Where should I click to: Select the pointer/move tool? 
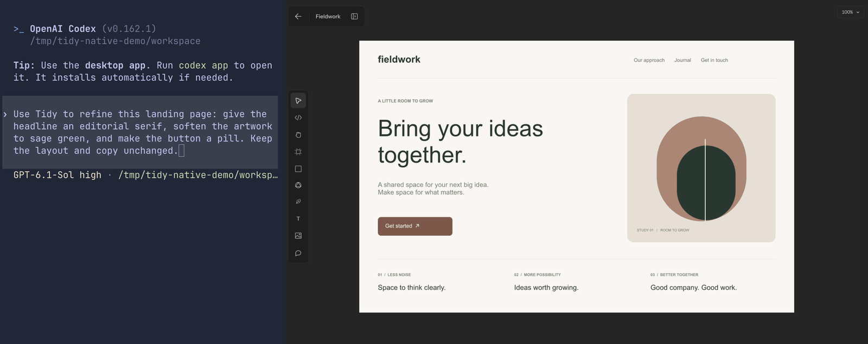(x=298, y=101)
